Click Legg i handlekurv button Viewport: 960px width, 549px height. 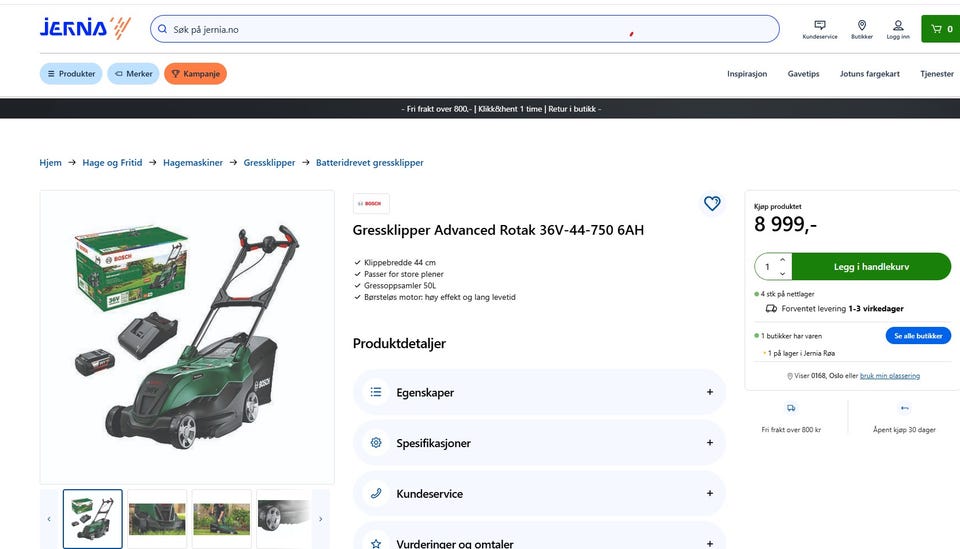point(871,267)
